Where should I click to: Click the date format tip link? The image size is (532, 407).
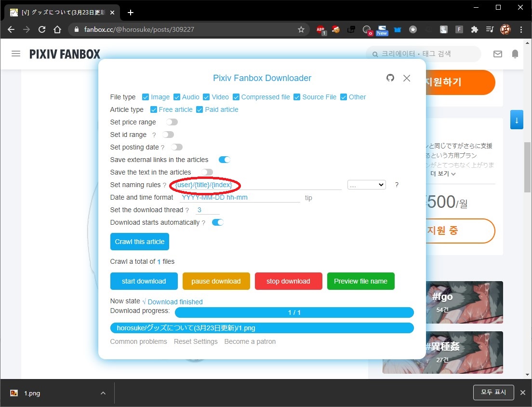(308, 198)
